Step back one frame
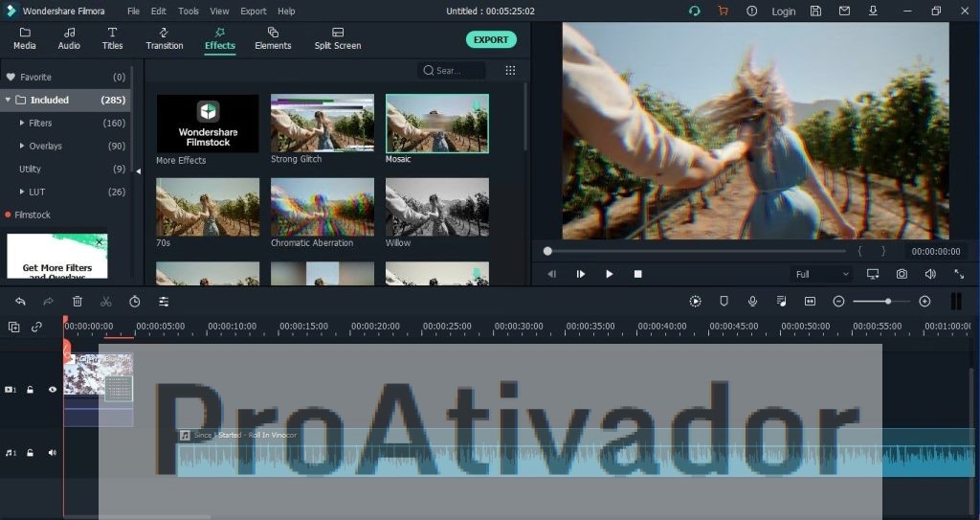The height and width of the screenshot is (520, 980). (x=551, y=274)
